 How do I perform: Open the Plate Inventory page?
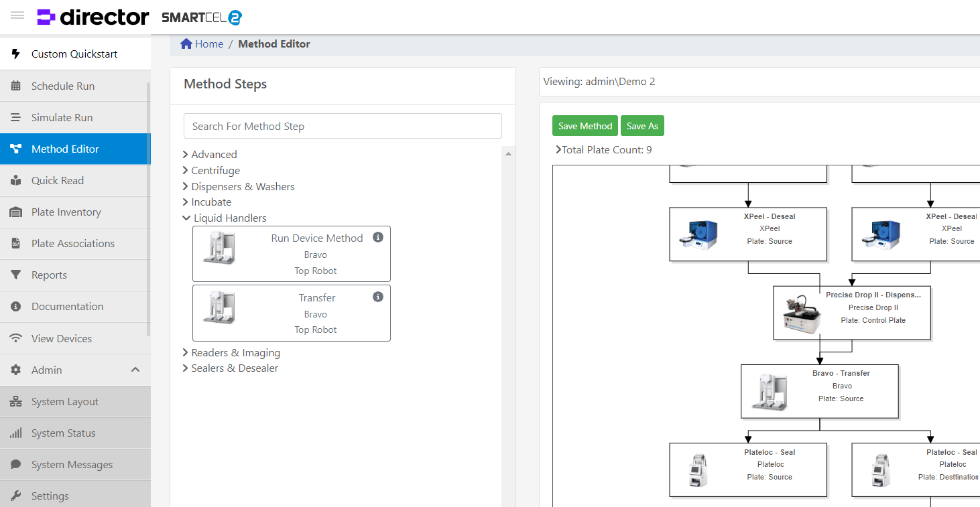tap(75, 212)
